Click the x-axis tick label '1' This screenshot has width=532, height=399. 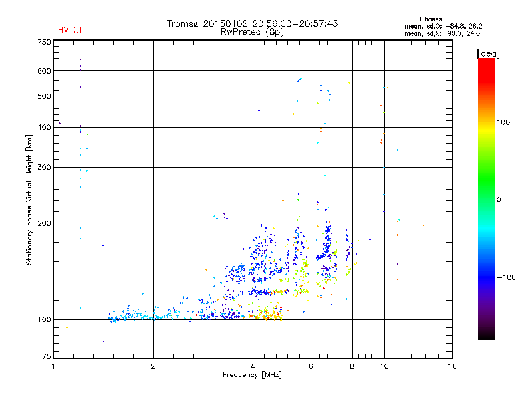53,366
